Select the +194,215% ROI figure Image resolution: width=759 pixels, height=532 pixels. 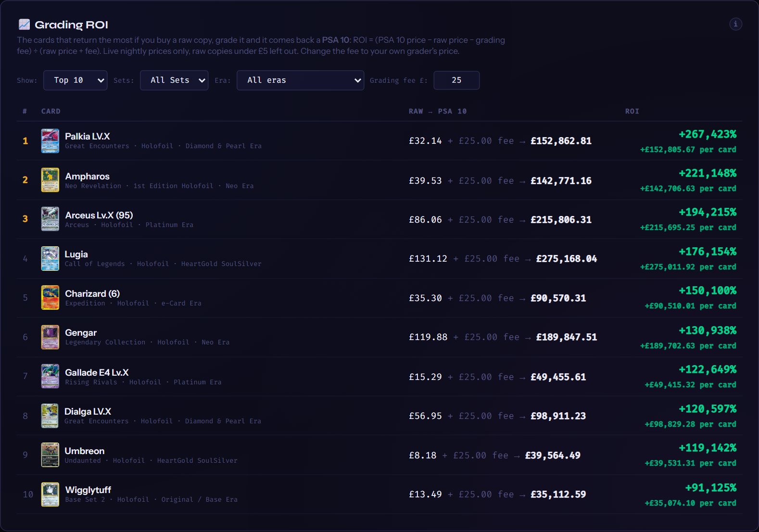708,212
